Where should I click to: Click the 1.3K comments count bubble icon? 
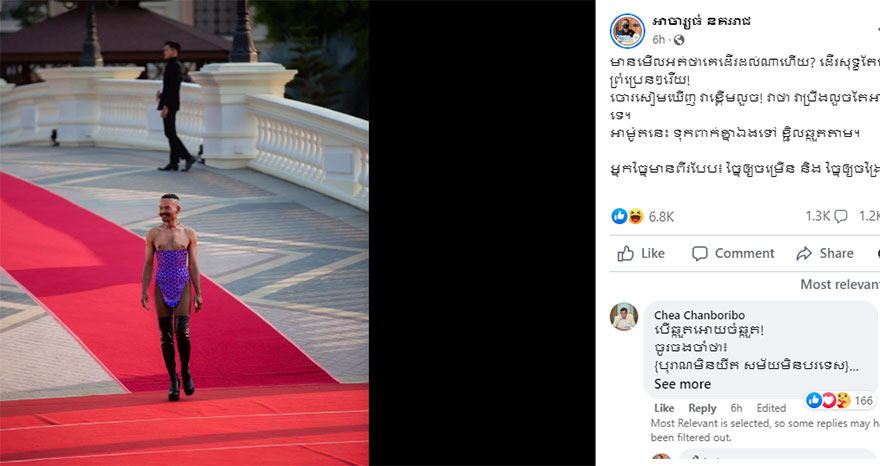coord(841,216)
